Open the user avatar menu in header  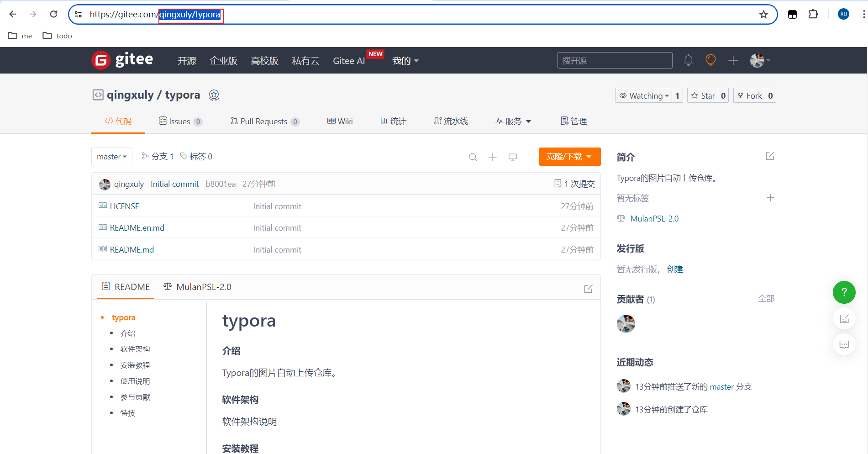[x=760, y=60]
